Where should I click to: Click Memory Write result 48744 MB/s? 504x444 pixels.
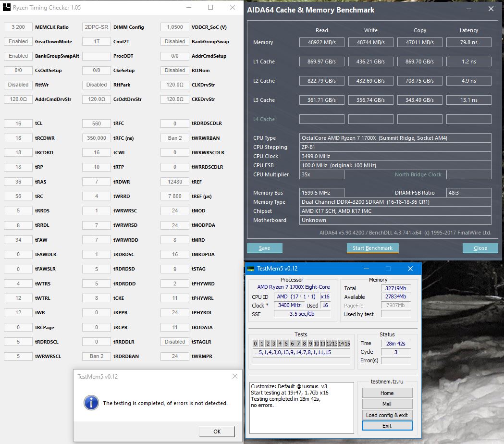click(370, 42)
